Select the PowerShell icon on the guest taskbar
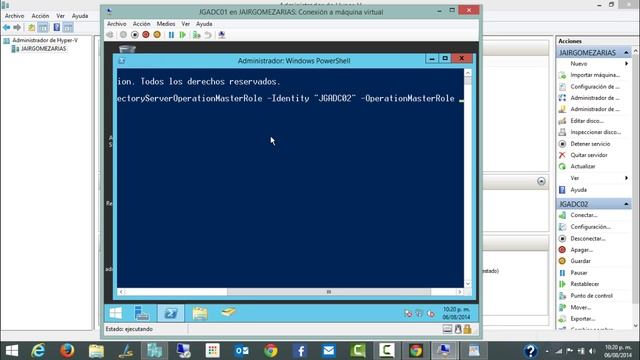640x360 pixels. click(x=171, y=313)
